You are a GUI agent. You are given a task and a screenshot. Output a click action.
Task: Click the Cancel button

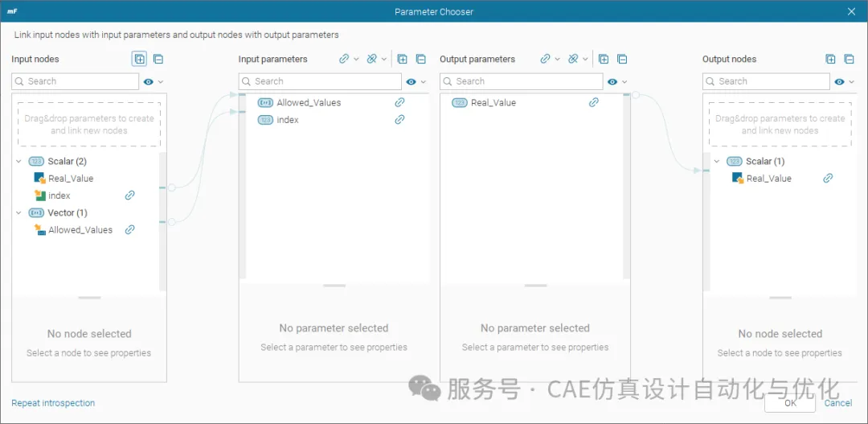point(838,403)
